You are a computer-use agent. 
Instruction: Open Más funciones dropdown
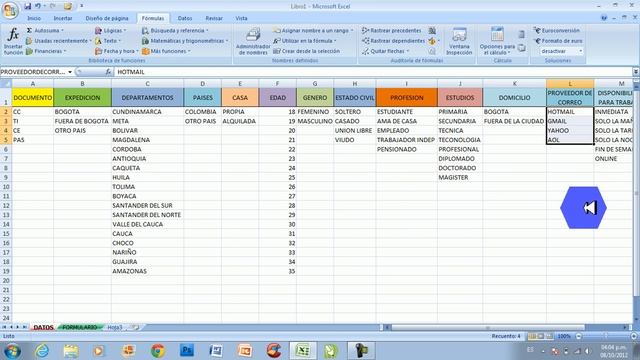pyautogui.click(x=167, y=51)
